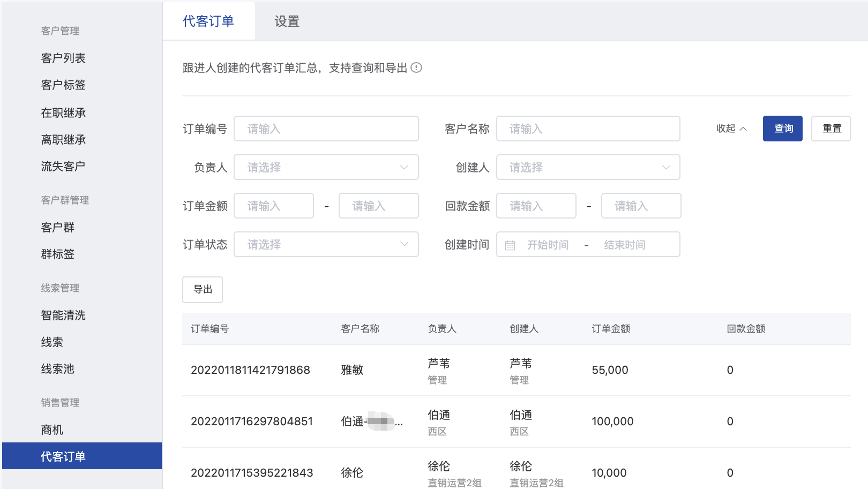Click order number 2022011715395221843
868x489 pixels.
[x=252, y=473]
